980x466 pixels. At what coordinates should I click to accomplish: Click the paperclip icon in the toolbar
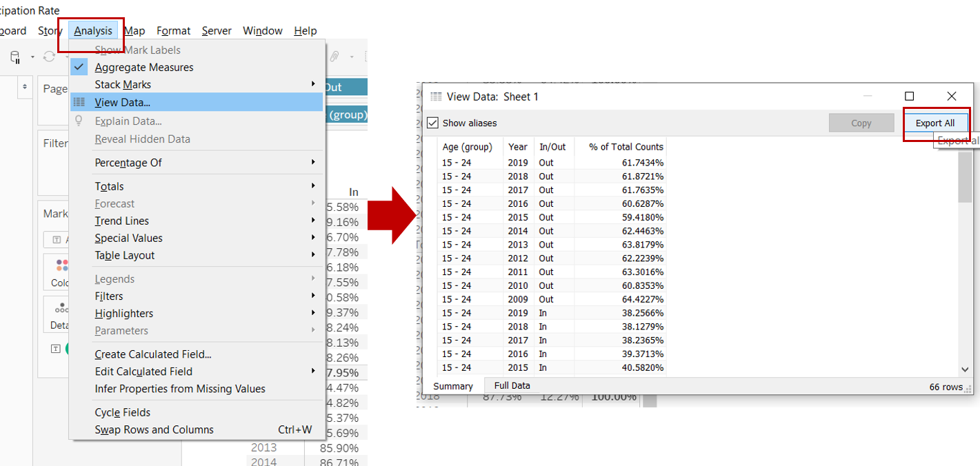coord(334,57)
